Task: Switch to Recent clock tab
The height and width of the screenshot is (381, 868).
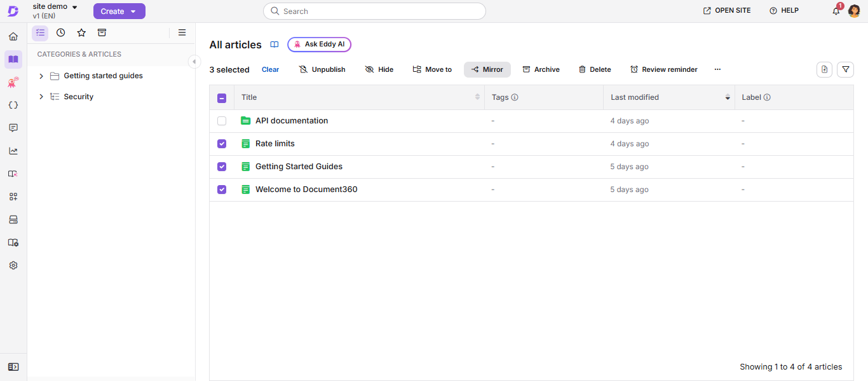Action: (60, 32)
